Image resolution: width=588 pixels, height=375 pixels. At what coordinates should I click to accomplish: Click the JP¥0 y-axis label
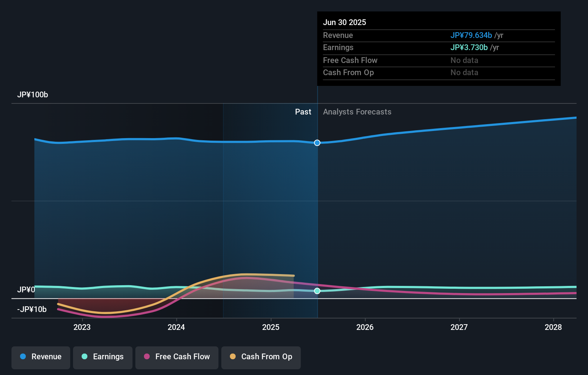click(26, 289)
